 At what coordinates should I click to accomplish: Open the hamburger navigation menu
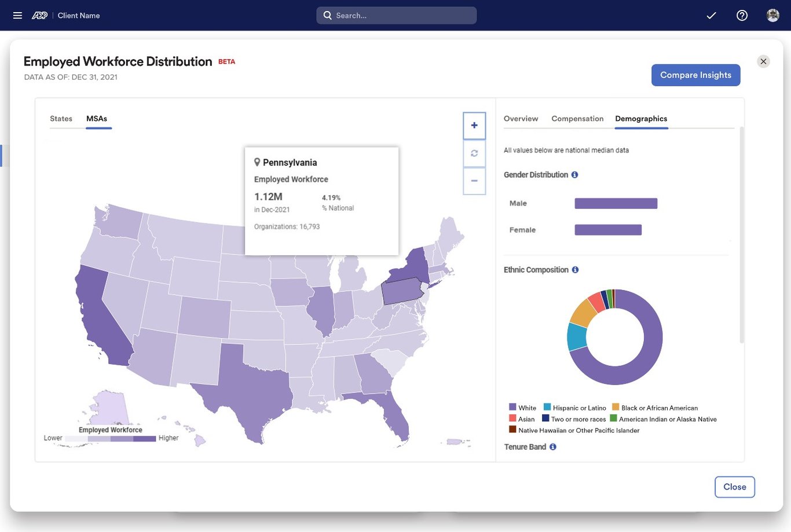[17, 15]
